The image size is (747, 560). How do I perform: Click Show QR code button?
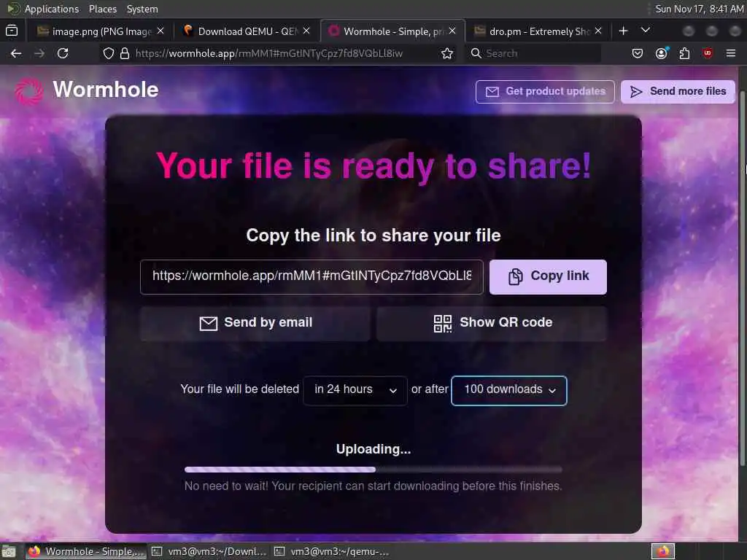click(492, 323)
